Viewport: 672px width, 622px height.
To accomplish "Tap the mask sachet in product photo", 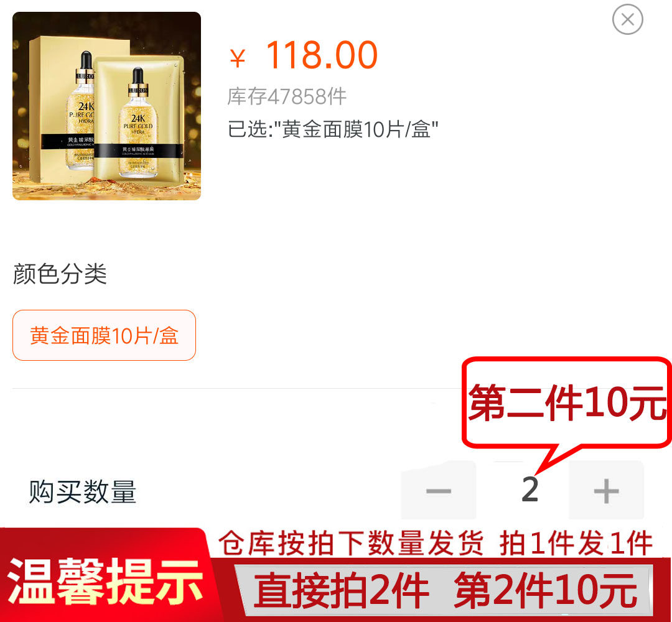I will pyautogui.click(x=139, y=121).
